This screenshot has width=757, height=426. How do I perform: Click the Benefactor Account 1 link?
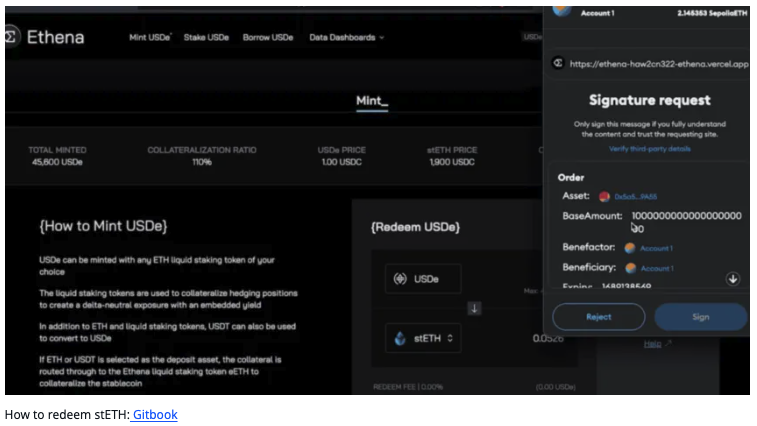point(656,248)
